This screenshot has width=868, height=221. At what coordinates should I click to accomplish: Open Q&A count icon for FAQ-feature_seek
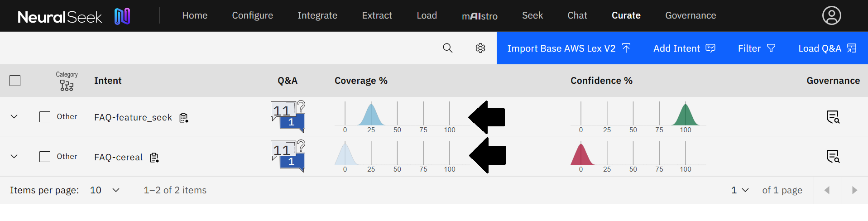(288, 116)
